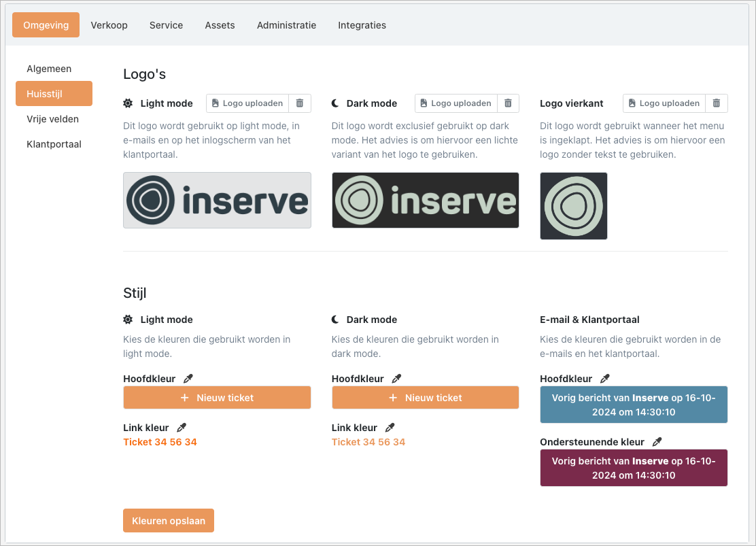Click the Light mode Hoofdkleur label
This screenshot has height=546, width=756.
pos(149,379)
